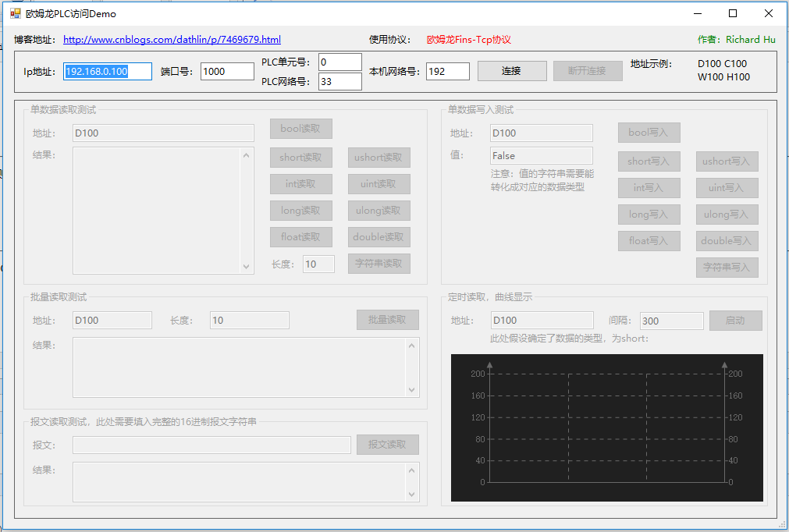The height and width of the screenshot is (532, 789).
Task: Click the 字符串读取 button
Action: tap(379, 264)
